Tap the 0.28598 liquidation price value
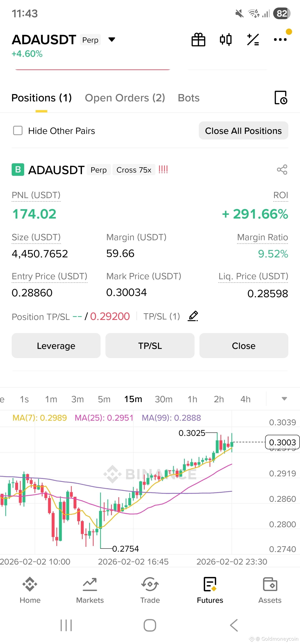Image resolution: width=300 pixels, height=644 pixels. pyautogui.click(x=268, y=293)
